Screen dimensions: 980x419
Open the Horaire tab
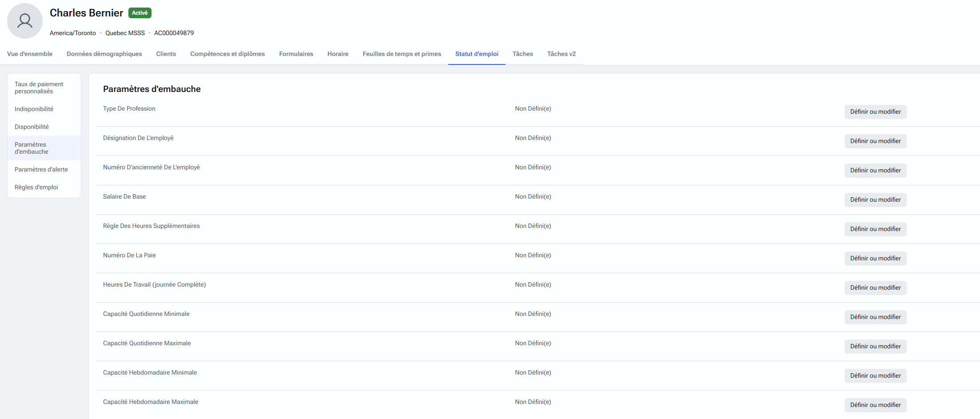tap(338, 54)
